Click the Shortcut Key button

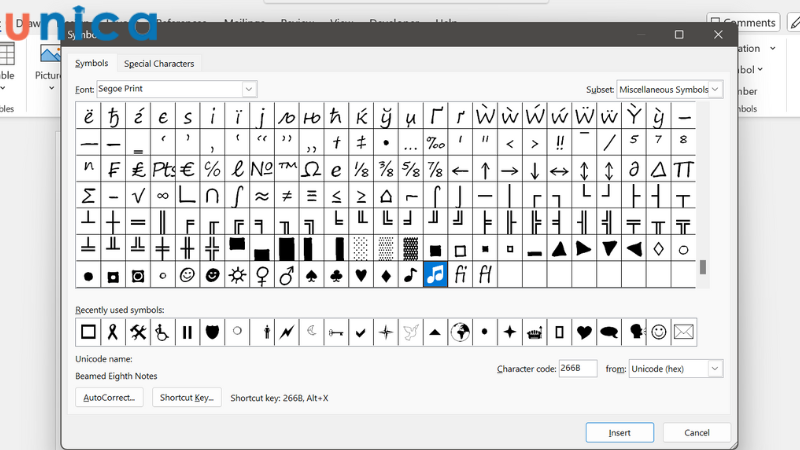187,397
